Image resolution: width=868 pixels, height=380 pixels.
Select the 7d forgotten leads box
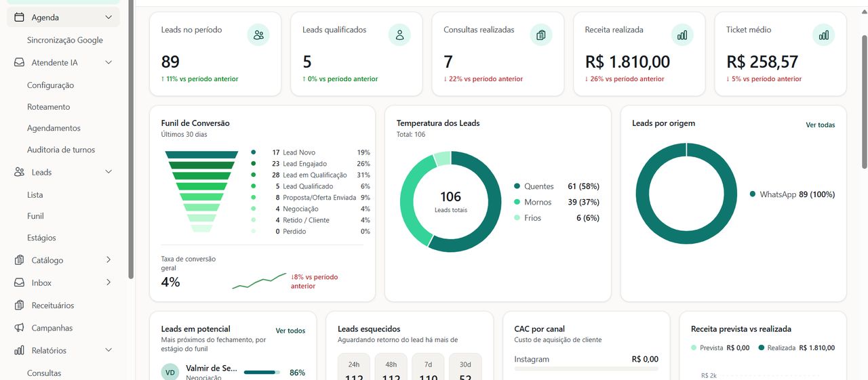pyautogui.click(x=428, y=366)
